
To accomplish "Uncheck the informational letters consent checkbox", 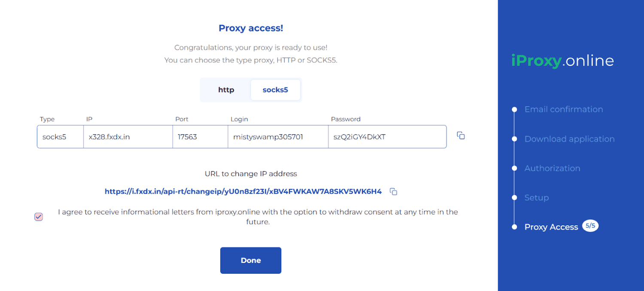I will click(x=39, y=217).
